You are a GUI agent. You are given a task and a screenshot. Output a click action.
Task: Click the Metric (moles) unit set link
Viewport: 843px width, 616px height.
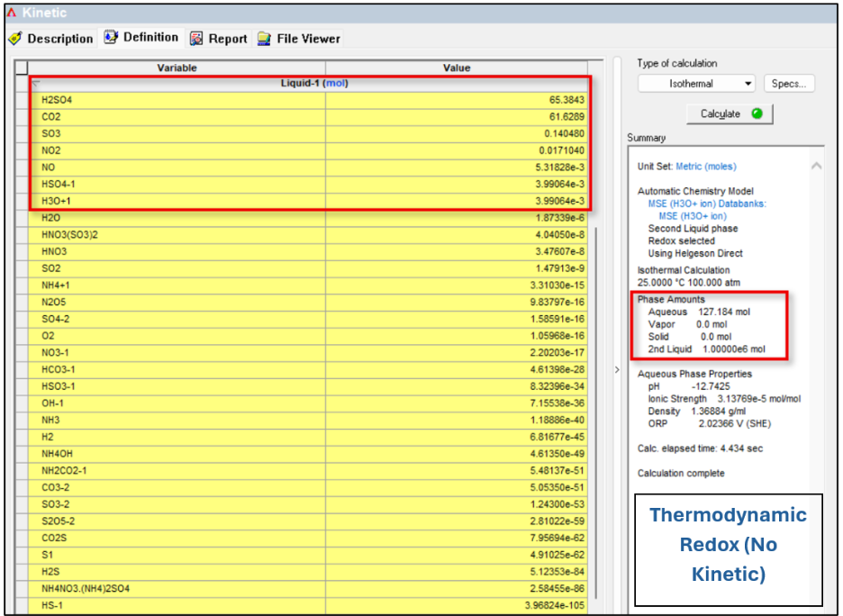[x=705, y=167]
